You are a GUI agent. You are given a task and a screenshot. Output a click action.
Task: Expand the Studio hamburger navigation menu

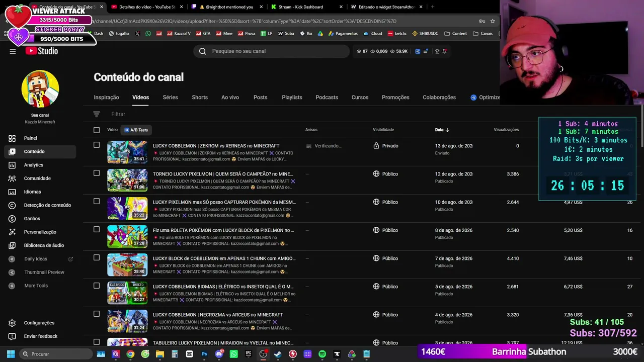[x=13, y=51]
